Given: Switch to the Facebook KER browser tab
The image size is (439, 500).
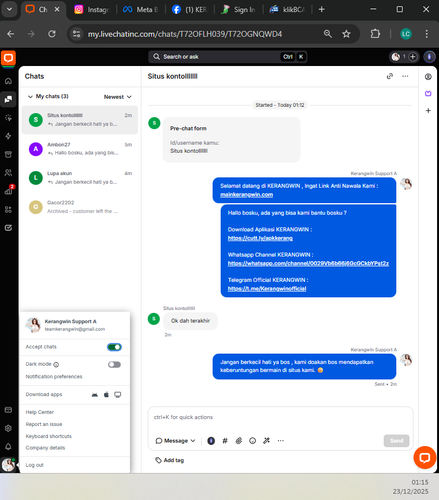Looking at the screenshot, I should 189,10.
